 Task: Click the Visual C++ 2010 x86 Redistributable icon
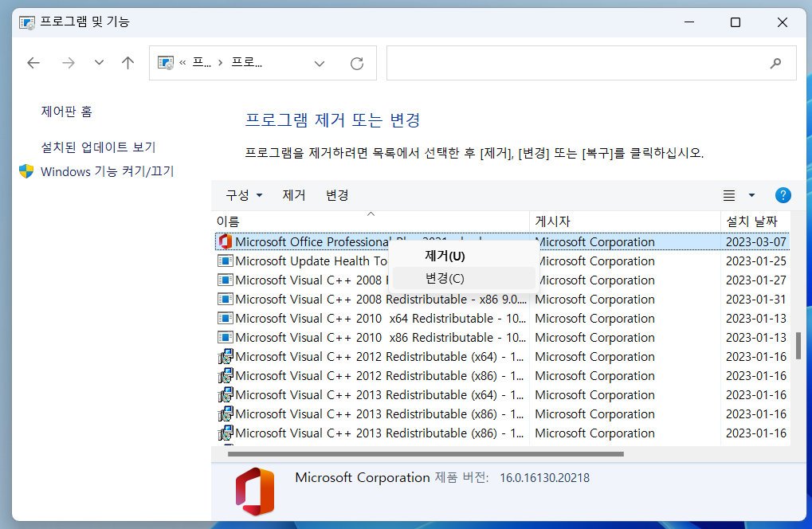[x=226, y=338]
